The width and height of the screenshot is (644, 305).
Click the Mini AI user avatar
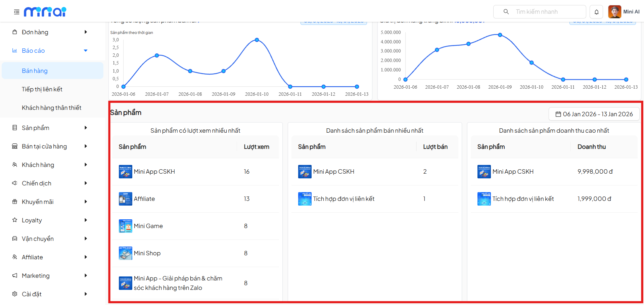614,12
